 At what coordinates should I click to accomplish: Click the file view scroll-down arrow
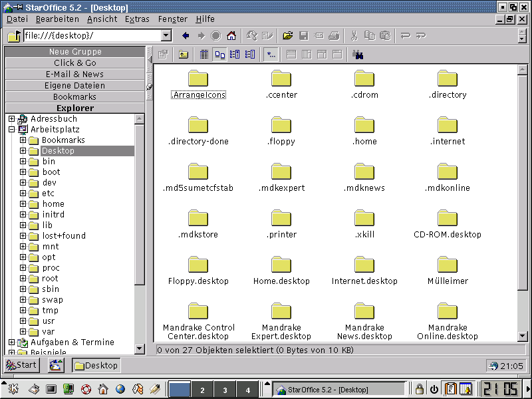point(522,336)
